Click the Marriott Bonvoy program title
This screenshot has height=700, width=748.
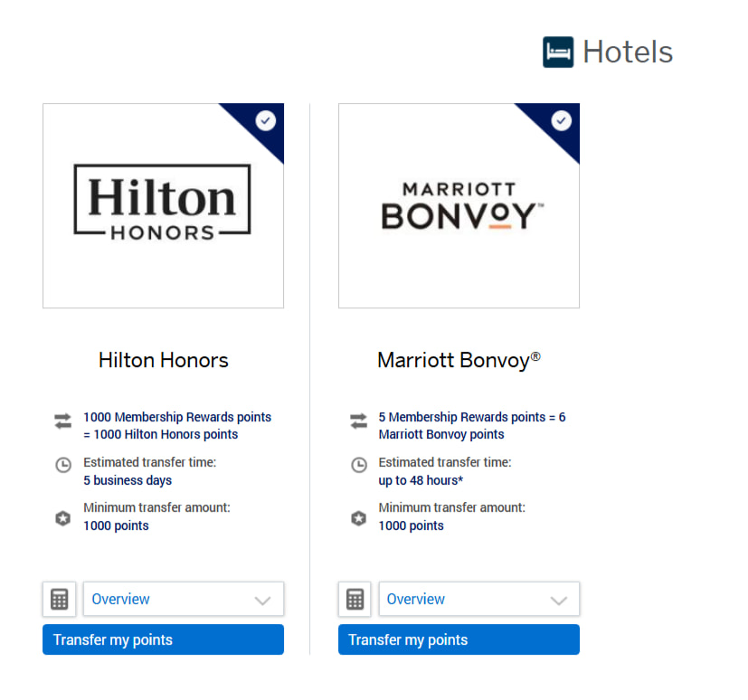[x=459, y=360]
